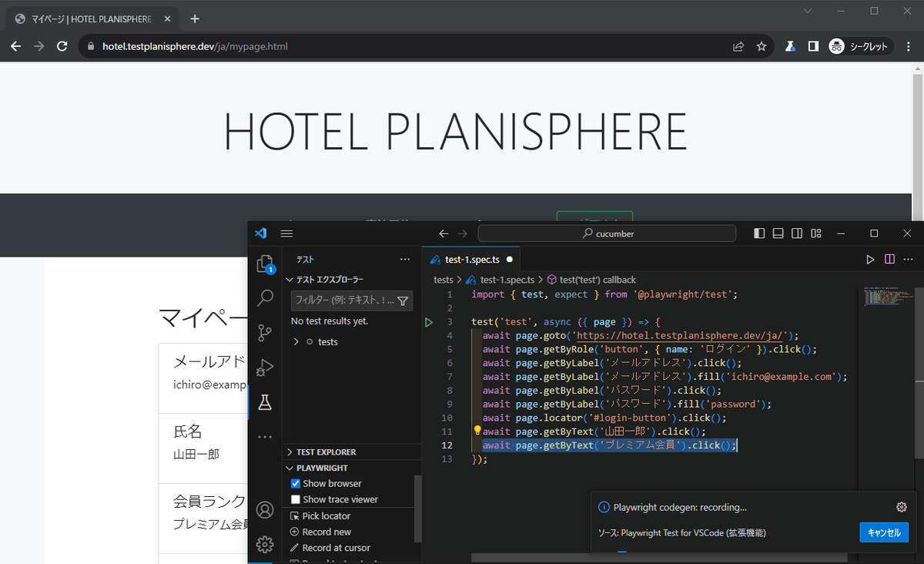Viewport: 924px width, 564px height.
Task: Click the キャンセル button in codegen notification
Action: pos(883,532)
